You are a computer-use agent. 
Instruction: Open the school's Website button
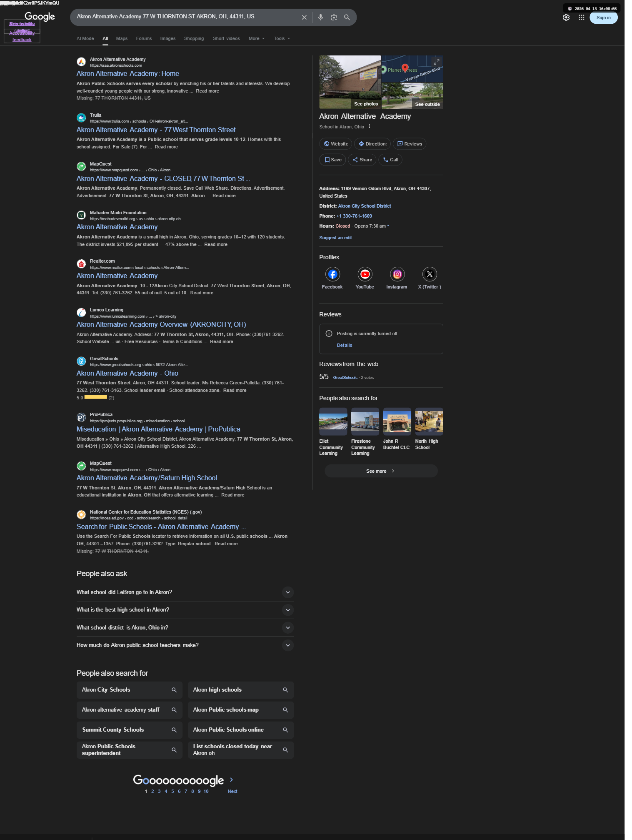(x=336, y=144)
